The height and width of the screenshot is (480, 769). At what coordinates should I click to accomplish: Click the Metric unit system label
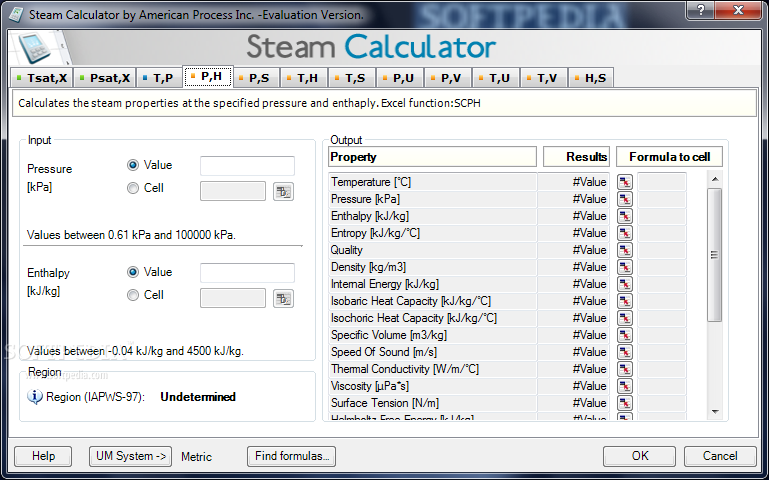196,456
